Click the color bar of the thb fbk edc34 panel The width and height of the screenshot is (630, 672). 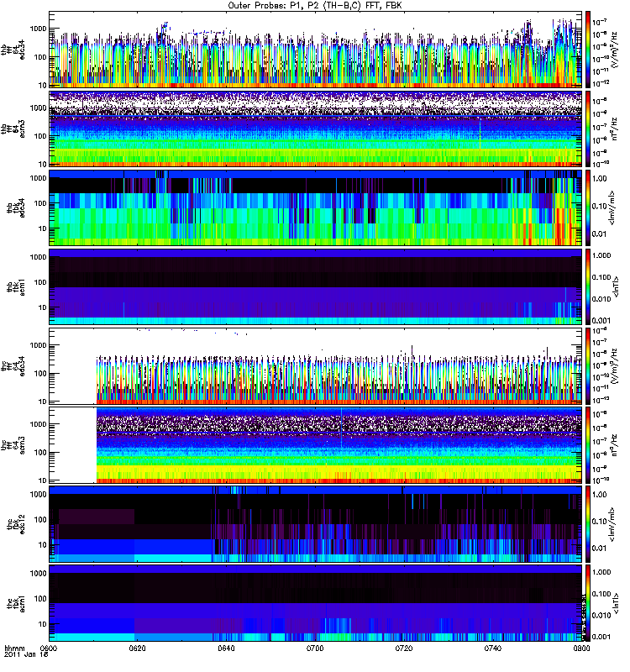point(588,207)
